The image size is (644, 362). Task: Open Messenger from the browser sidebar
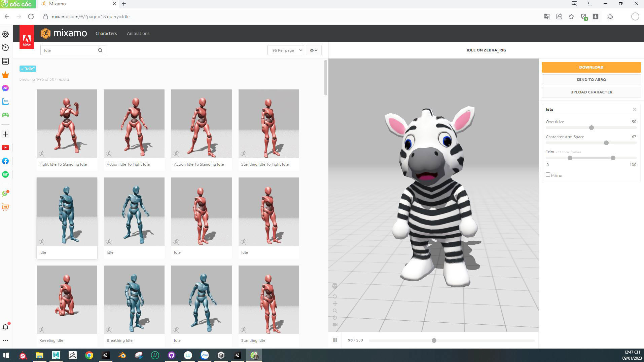click(5, 88)
